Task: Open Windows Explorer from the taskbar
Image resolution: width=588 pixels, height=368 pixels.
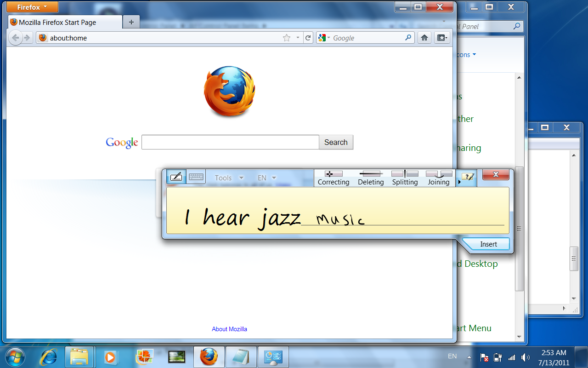Action: click(79, 357)
